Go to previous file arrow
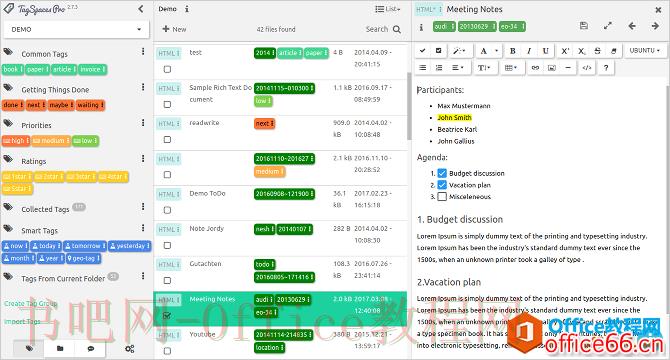The width and height of the screenshot is (670, 360). pyautogui.click(x=632, y=26)
